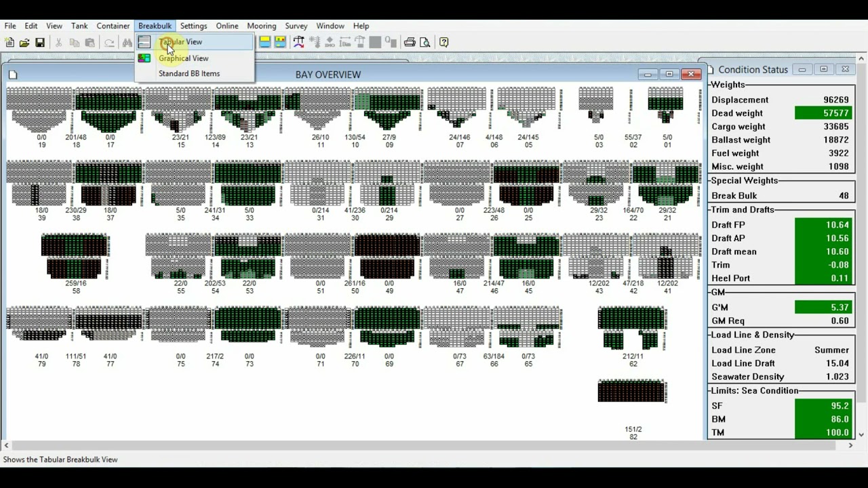Viewport: 868px width, 488px height.
Task: Open the Window menu
Action: 330,26
